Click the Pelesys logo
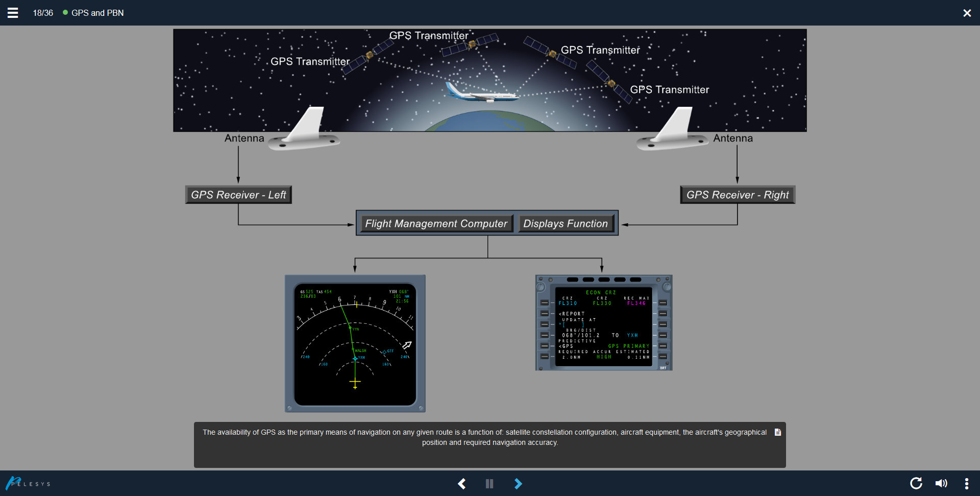 click(x=28, y=483)
